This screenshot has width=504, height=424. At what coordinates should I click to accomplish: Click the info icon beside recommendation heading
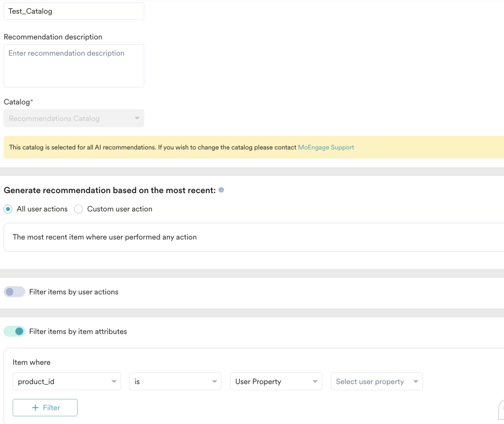pos(221,190)
